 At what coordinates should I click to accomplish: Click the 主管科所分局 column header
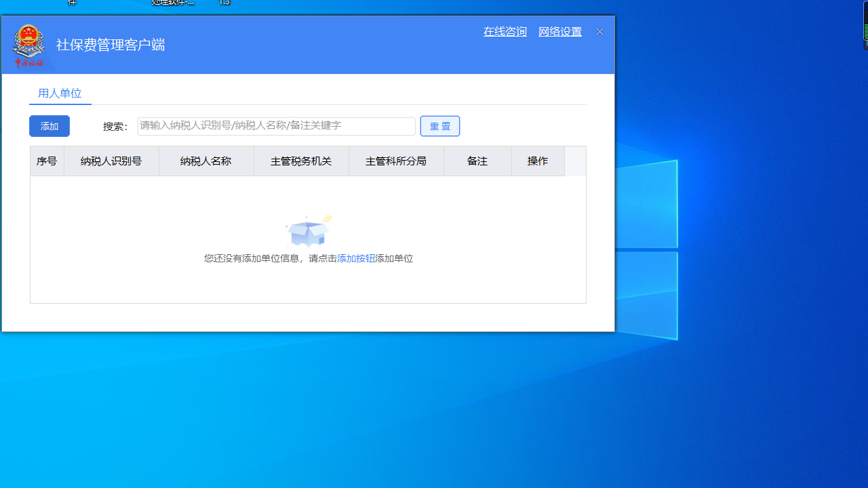point(396,161)
